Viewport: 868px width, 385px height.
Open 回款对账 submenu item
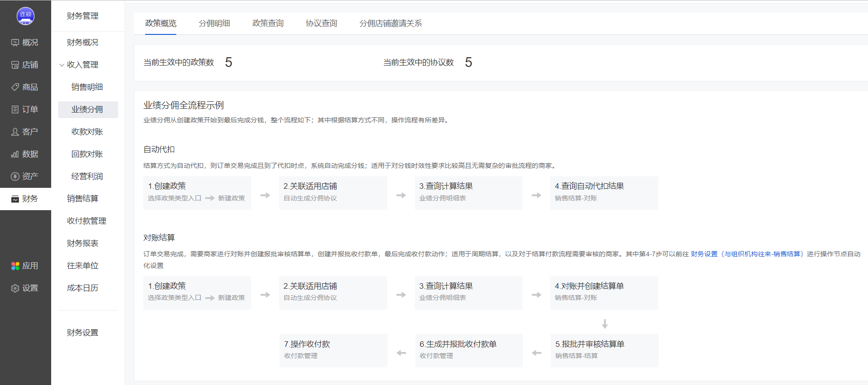point(87,154)
